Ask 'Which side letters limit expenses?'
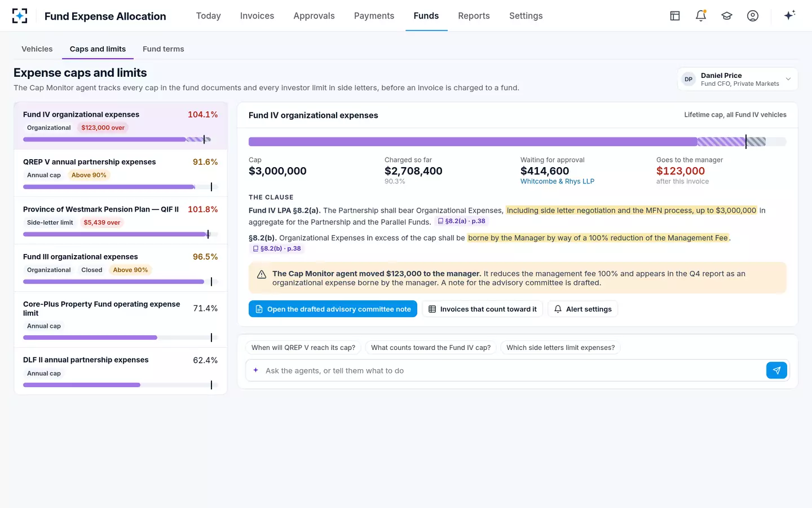Image resolution: width=812 pixels, height=508 pixels. tap(561, 348)
